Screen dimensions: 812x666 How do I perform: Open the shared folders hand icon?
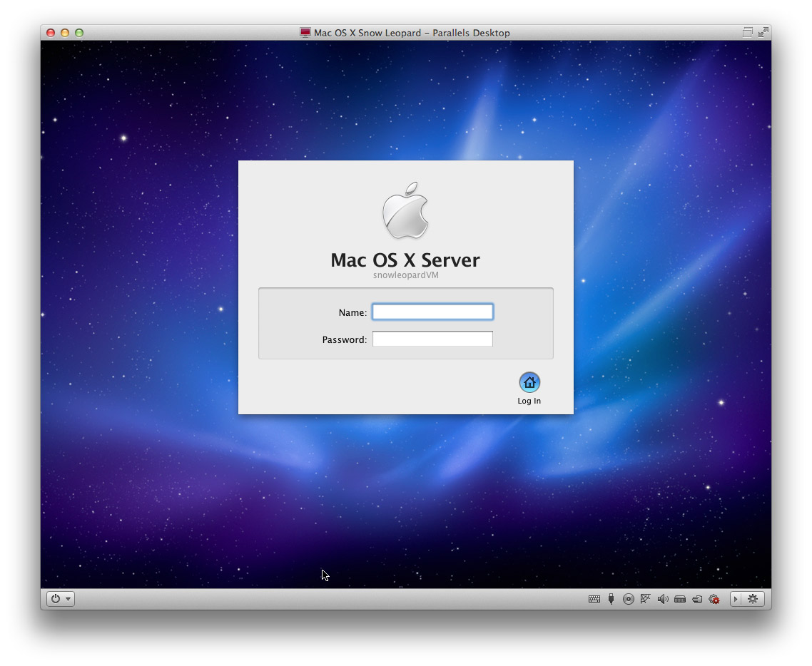point(697,599)
